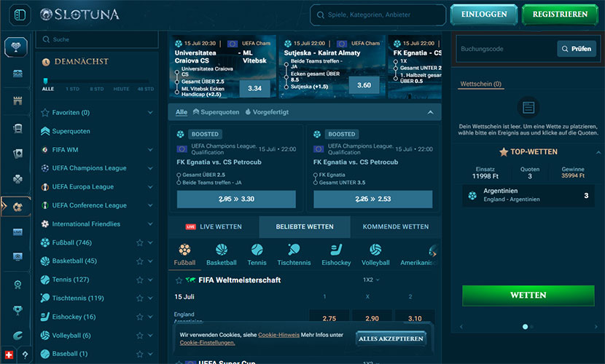Click the Buchungscode input field

pyautogui.click(x=506, y=49)
